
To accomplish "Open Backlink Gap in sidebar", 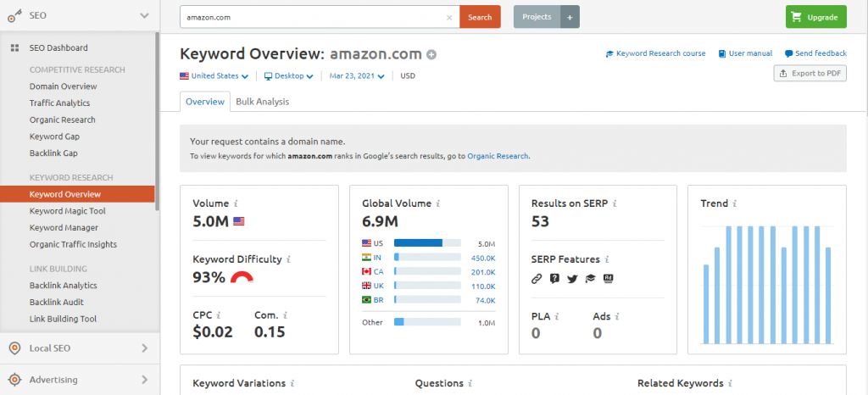I will point(53,153).
